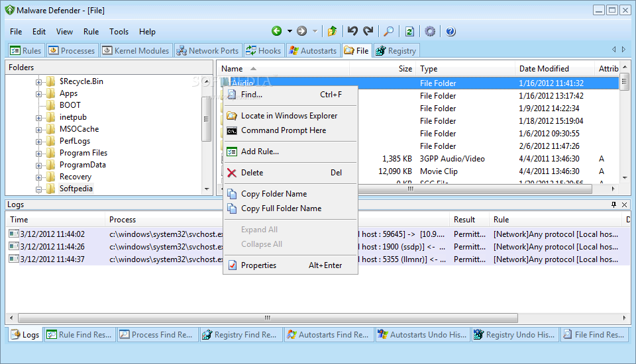Screen dimensions: 636x364
Task: Click the blue Help question mark icon
Action: [x=450, y=31]
